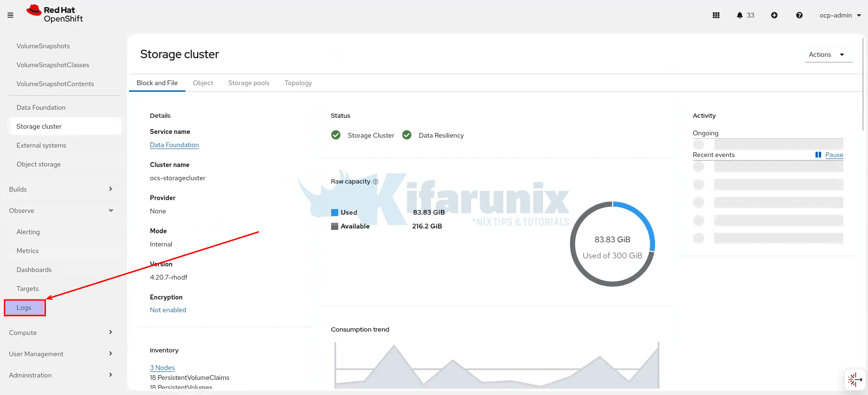Open VolumeSnapshotClasses in the sidebar

tap(53, 65)
